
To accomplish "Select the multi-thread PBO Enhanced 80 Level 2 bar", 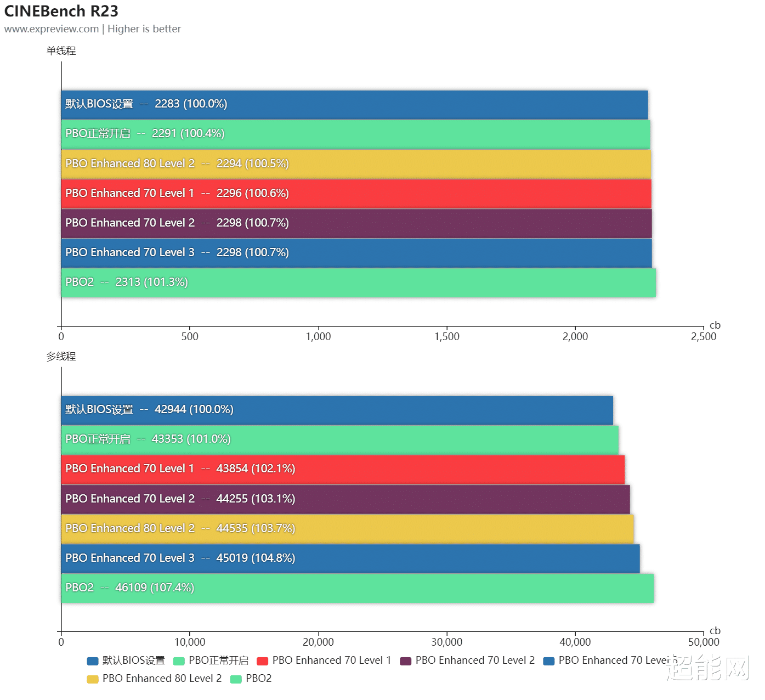I will coord(347,529).
